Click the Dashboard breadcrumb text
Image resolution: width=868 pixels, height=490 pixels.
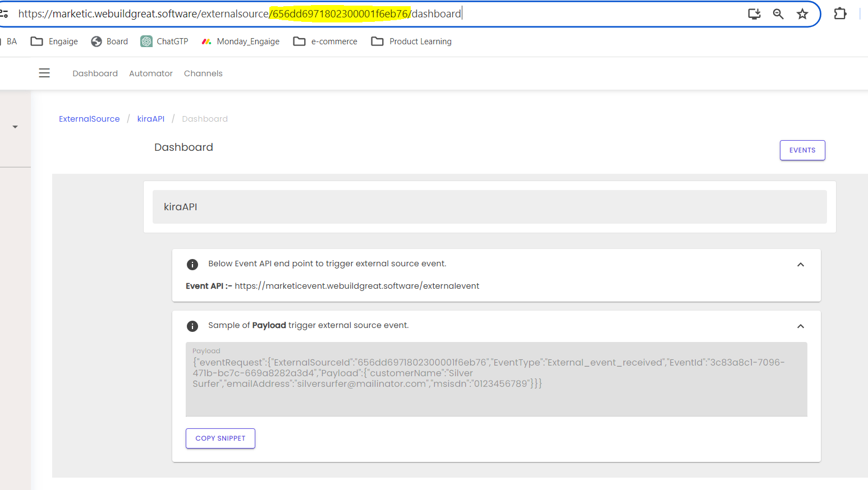(205, 119)
